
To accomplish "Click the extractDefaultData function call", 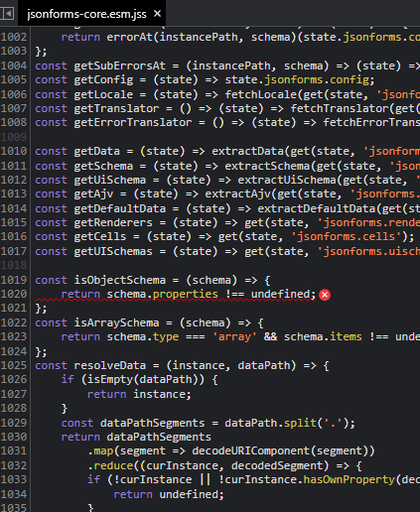I will (317, 208).
